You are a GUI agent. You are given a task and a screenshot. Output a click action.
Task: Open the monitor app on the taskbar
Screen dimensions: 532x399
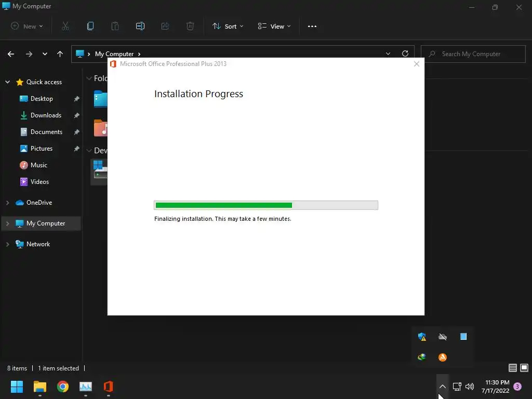tap(86, 387)
